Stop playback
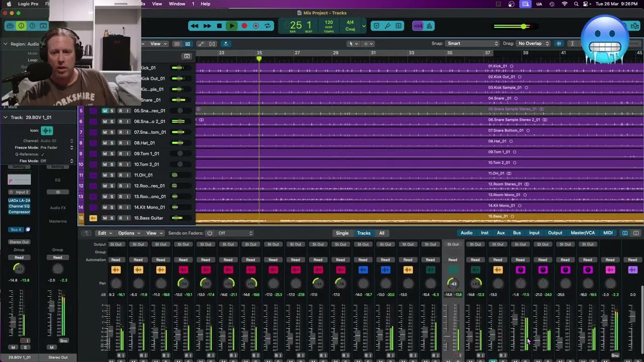The width and height of the screenshot is (644, 362). click(x=219, y=26)
